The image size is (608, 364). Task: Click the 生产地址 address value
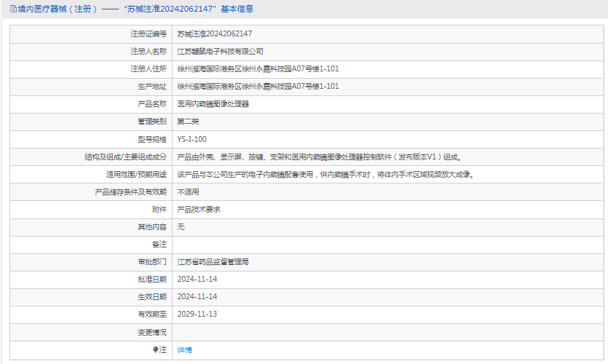click(x=258, y=87)
